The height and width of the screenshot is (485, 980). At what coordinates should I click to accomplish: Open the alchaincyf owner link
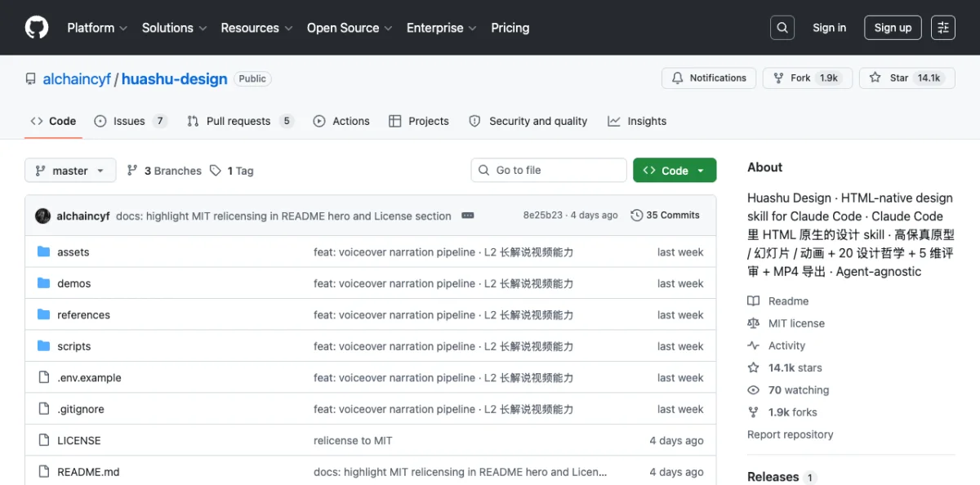pyautogui.click(x=77, y=79)
